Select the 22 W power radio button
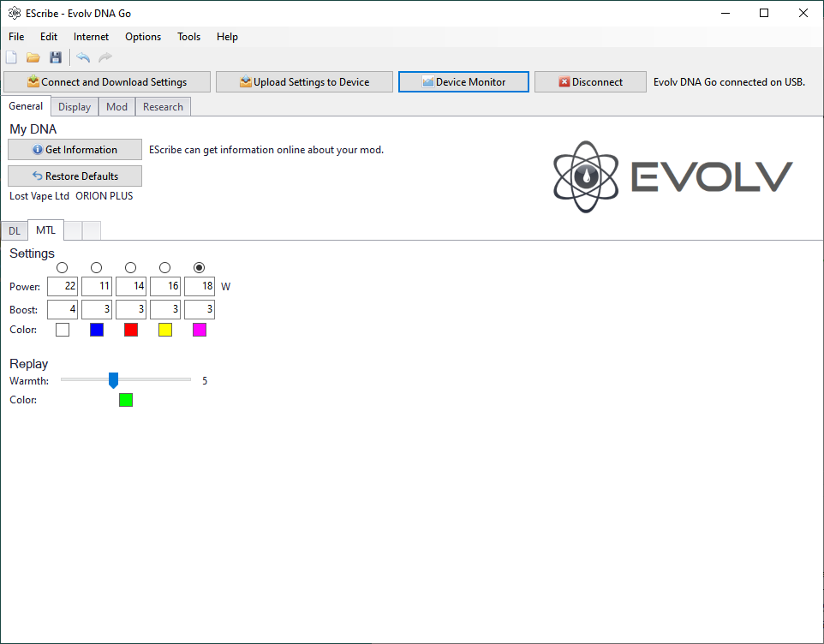Image resolution: width=824 pixels, height=644 pixels. click(62, 268)
